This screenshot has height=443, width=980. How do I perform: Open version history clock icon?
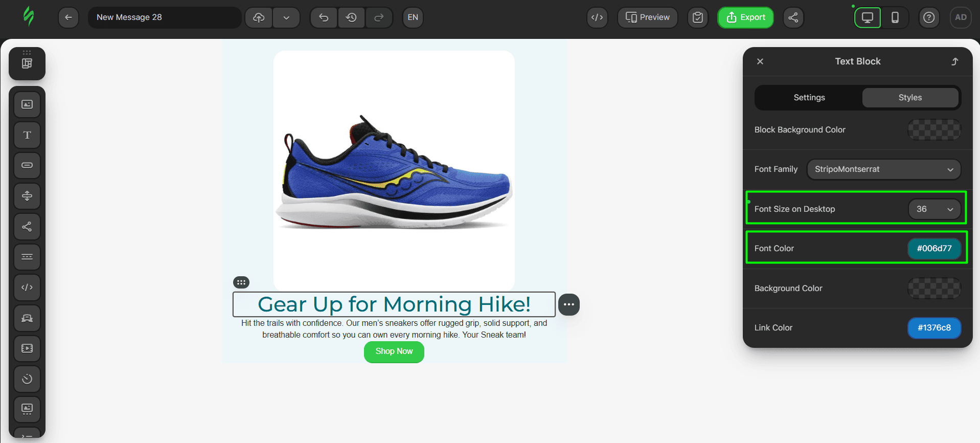tap(351, 17)
